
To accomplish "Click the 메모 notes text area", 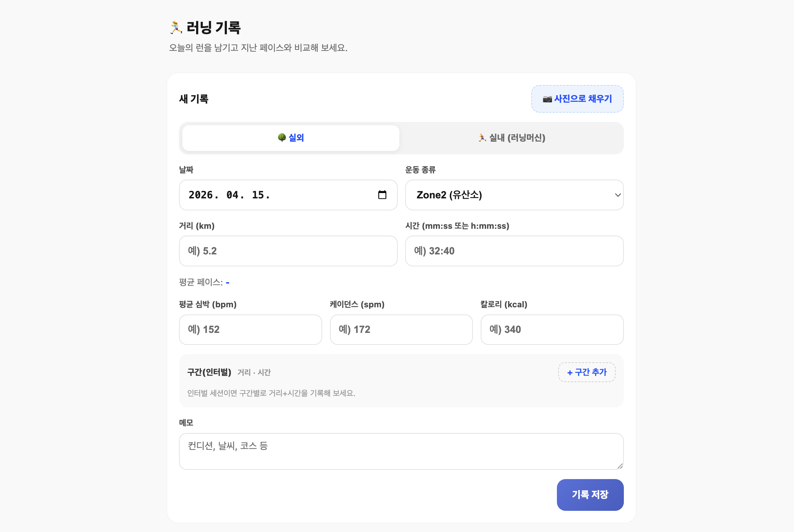I will (401, 451).
